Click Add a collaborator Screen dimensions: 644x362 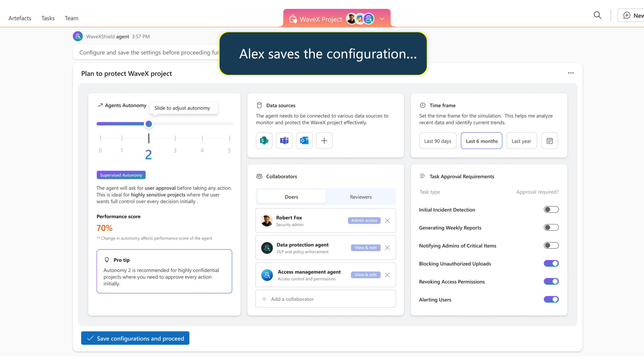click(326, 299)
